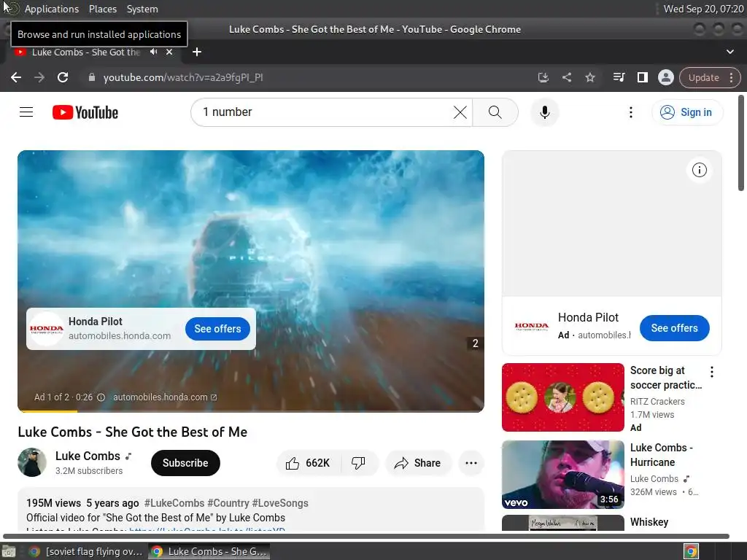
Task: Click the site security padlock icon
Action: click(x=91, y=77)
